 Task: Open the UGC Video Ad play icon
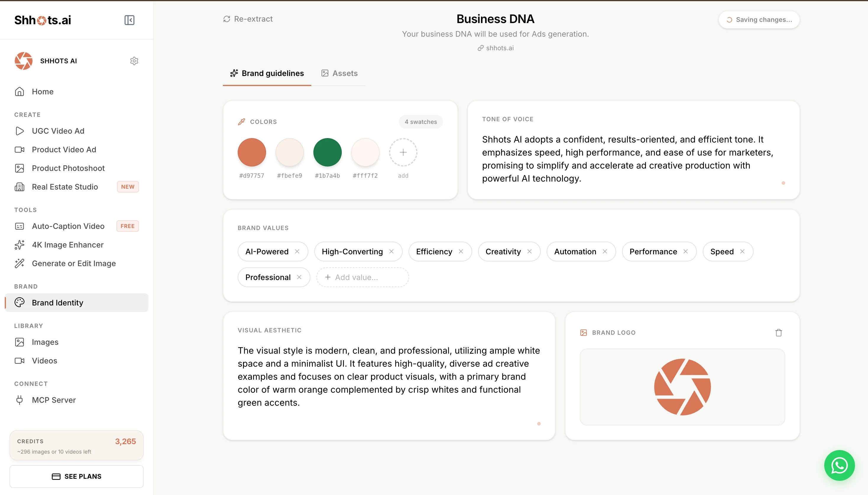pos(20,131)
